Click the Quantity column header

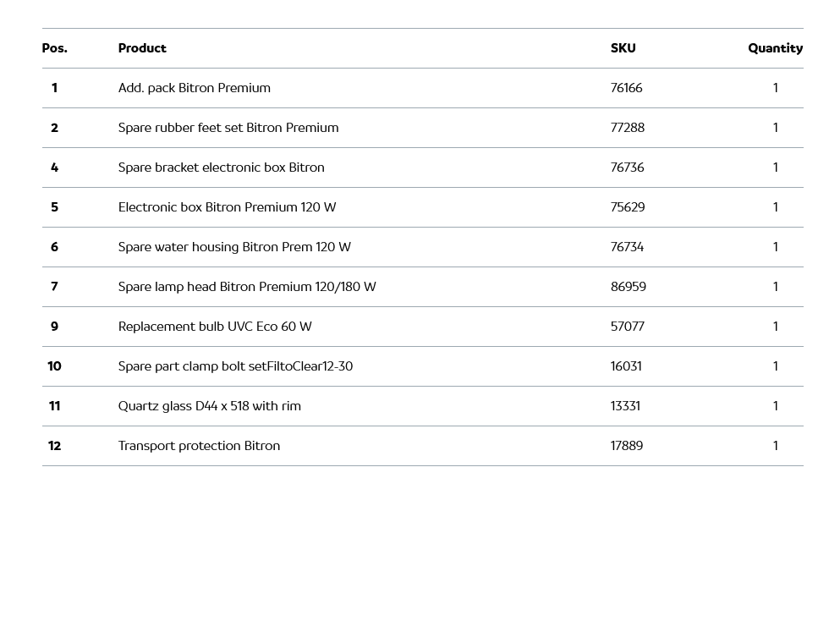775,48
